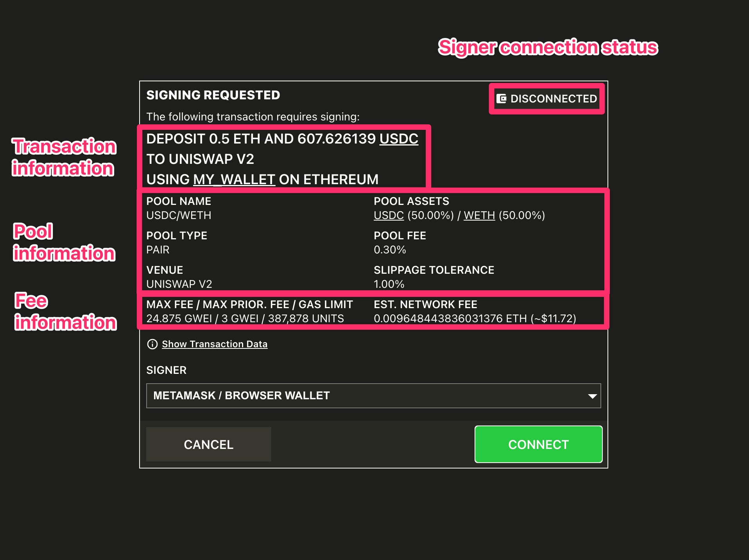Image resolution: width=749 pixels, height=560 pixels.
Task: Click the PAIR pool type value
Action: [158, 250]
